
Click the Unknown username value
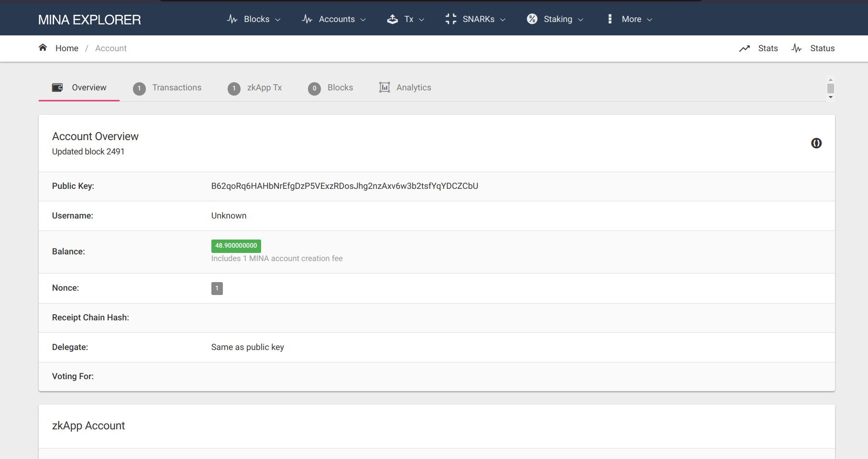(229, 216)
